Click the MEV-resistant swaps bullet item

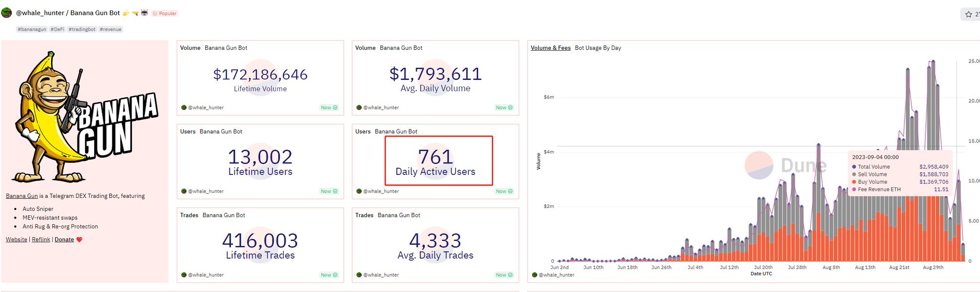click(x=50, y=218)
